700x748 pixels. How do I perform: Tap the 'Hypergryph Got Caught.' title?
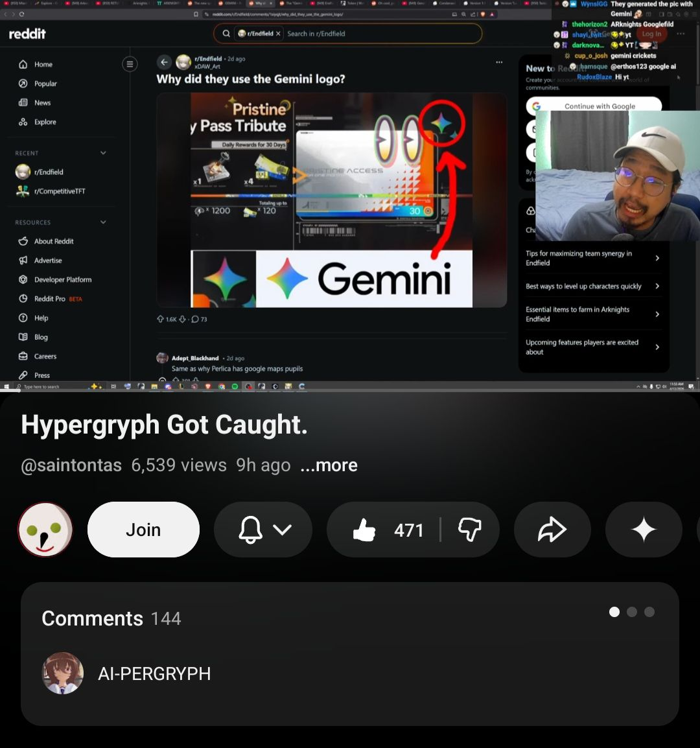coord(164,424)
